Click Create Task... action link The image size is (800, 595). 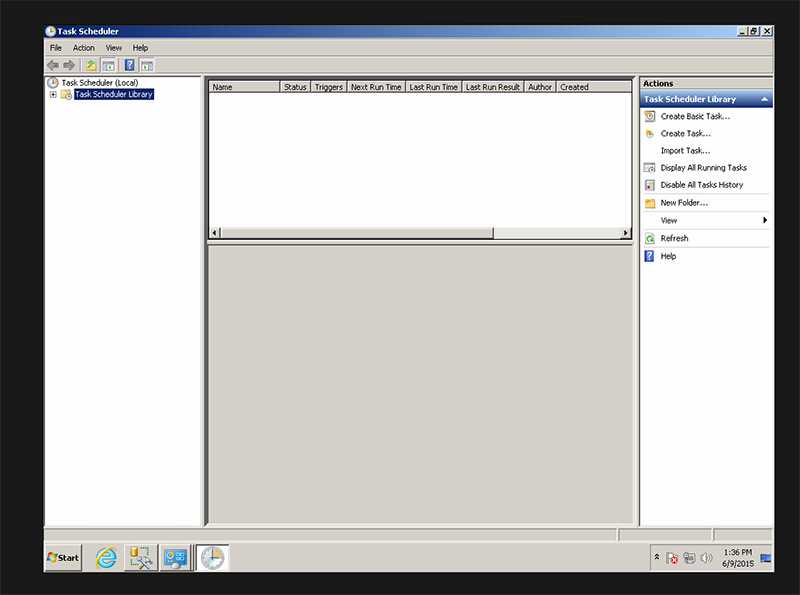(686, 134)
